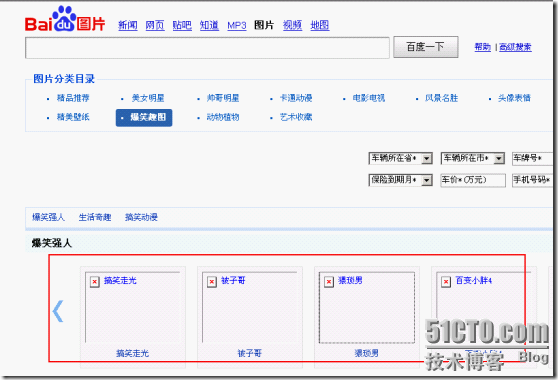Image resolution: width=558 pixels, height=380 pixels.
Task: Open the 头像表情 category
Action: pos(514,98)
